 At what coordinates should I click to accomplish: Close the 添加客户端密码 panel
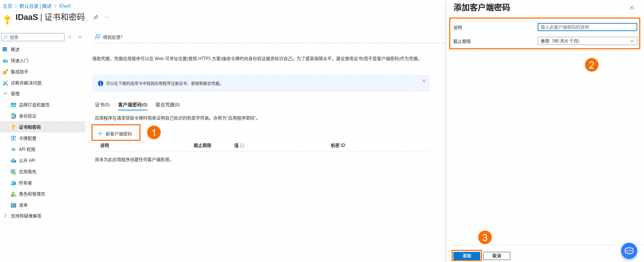click(632, 8)
